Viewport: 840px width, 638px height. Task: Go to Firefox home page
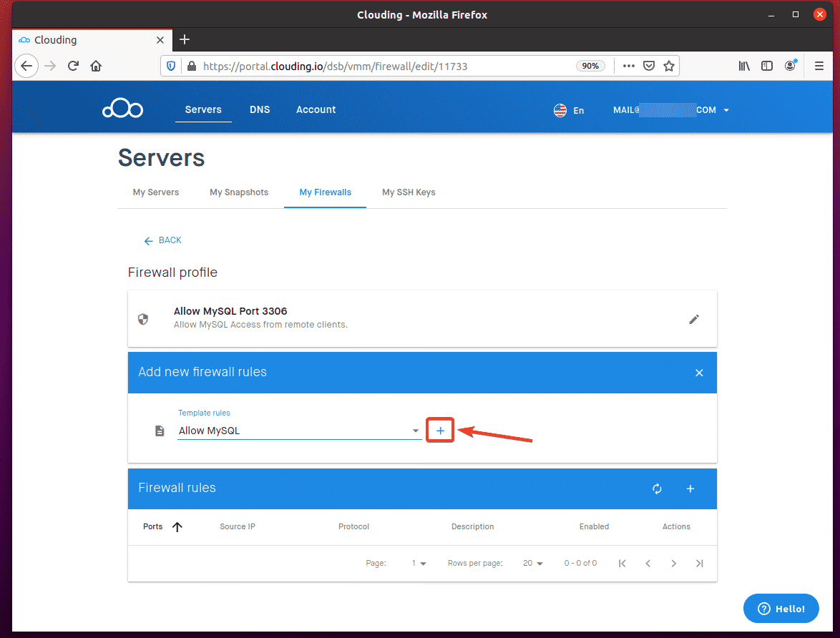coord(96,66)
